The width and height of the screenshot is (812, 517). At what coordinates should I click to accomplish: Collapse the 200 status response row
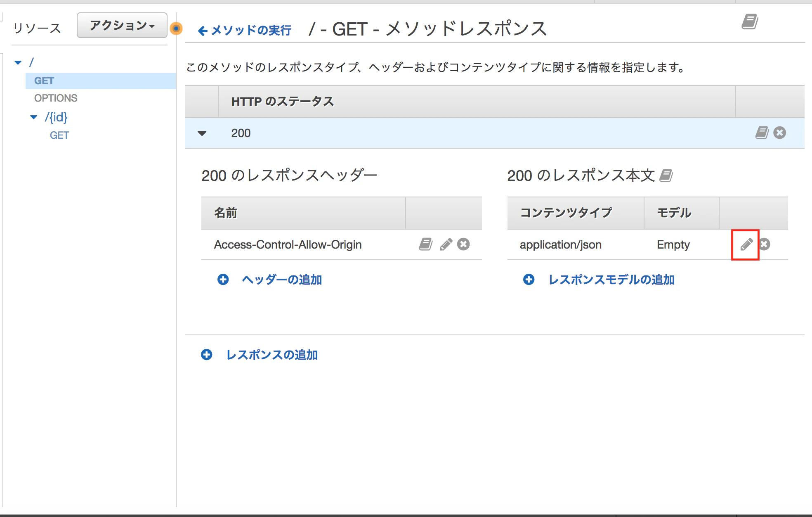202,133
